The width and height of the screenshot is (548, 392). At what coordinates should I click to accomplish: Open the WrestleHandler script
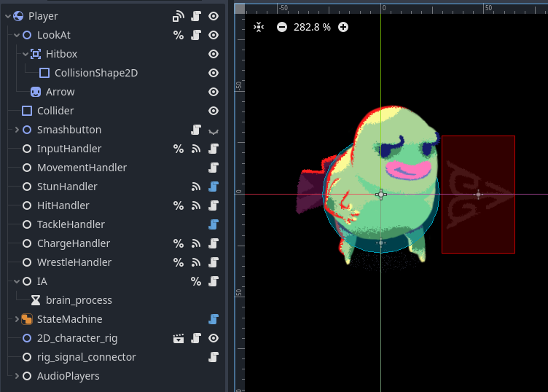(x=214, y=262)
